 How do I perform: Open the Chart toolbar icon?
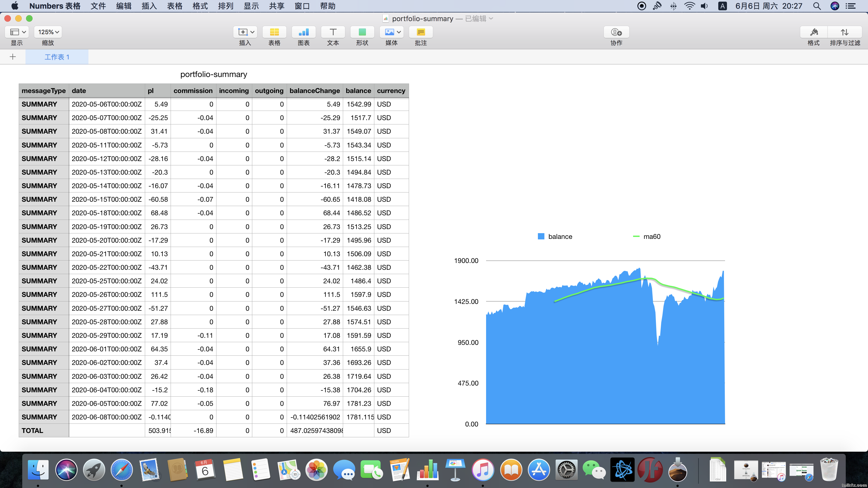[x=304, y=32]
